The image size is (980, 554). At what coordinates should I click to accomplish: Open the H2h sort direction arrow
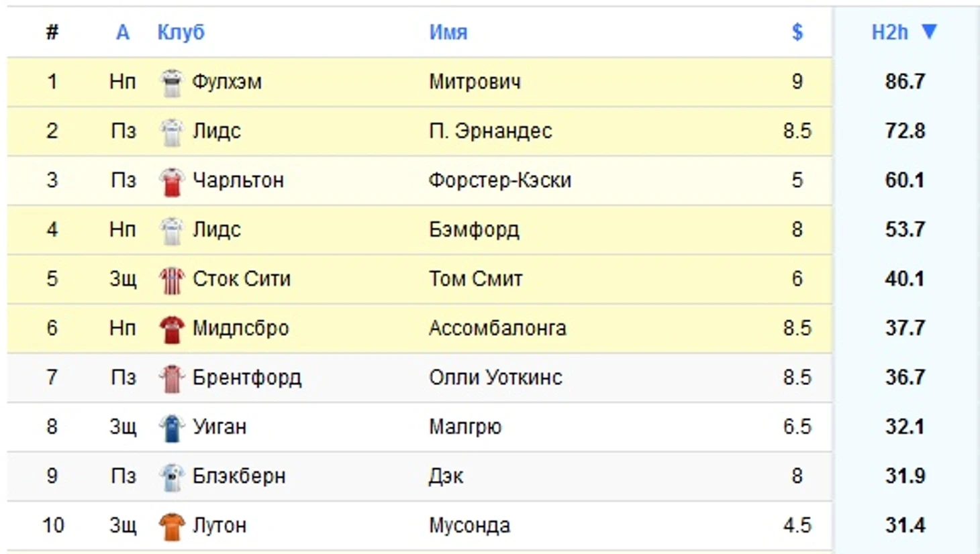click(930, 32)
